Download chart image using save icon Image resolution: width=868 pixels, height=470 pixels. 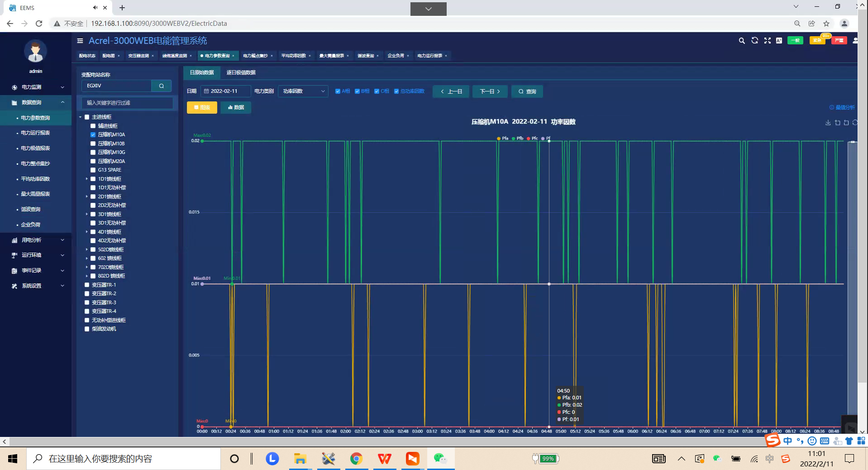tap(828, 123)
